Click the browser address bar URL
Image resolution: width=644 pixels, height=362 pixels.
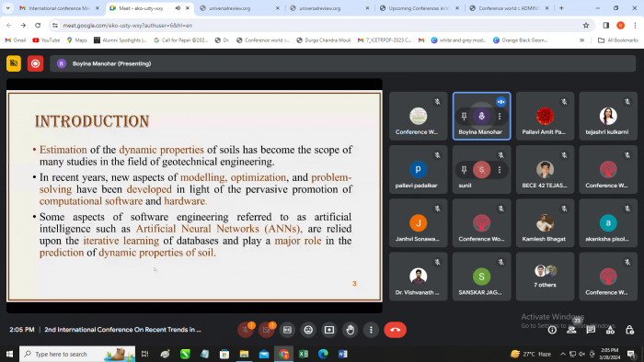point(127,26)
